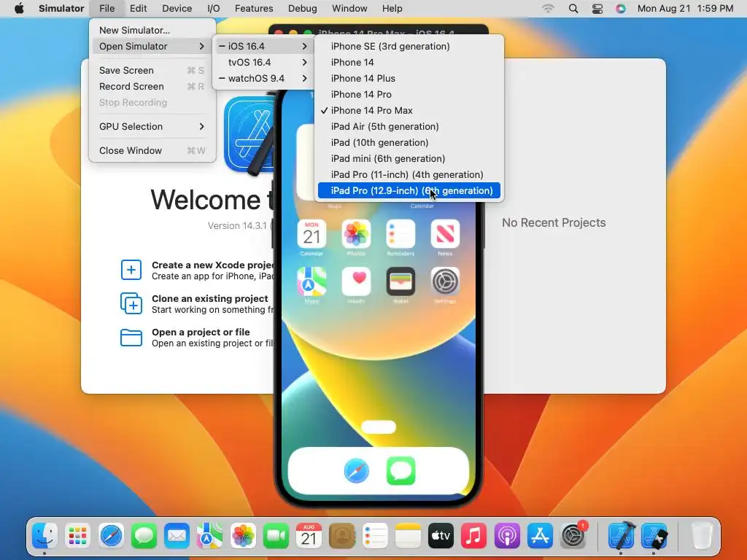Click Clone an existing project
This screenshot has height=560, width=747.
[198, 304]
